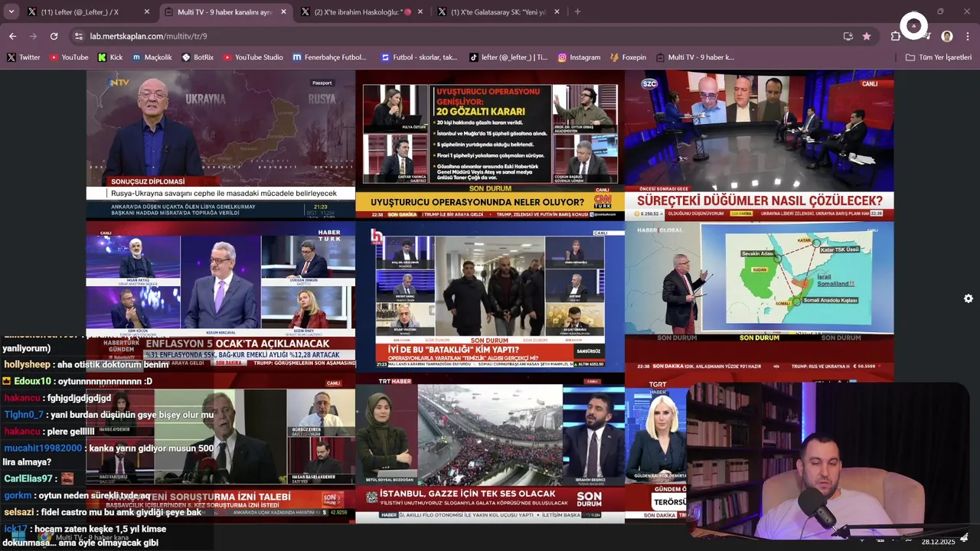The image size is (980, 551).
Task: Open the Kick bookmark
Action: (x=110, y=57)
